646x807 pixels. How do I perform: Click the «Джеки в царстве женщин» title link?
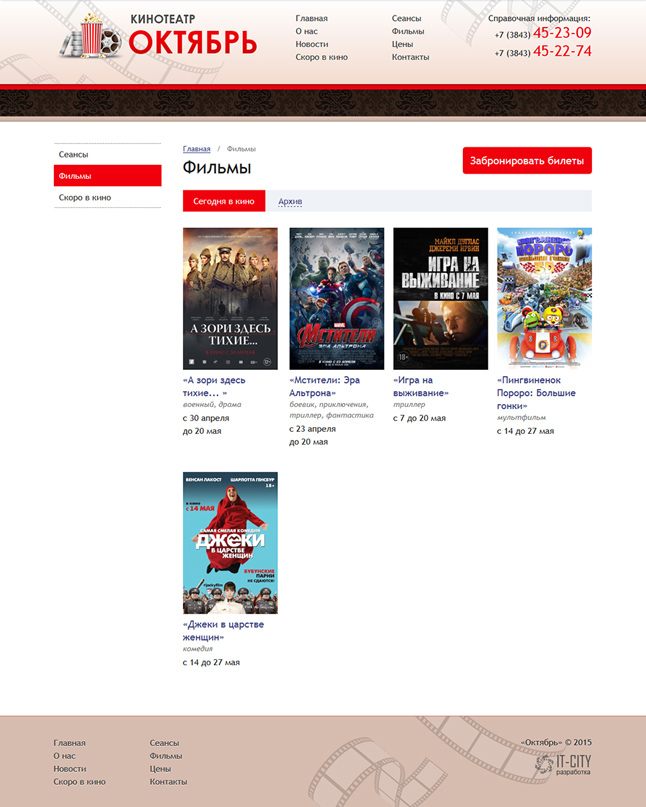pyautogui.click(x=223, y=630)
